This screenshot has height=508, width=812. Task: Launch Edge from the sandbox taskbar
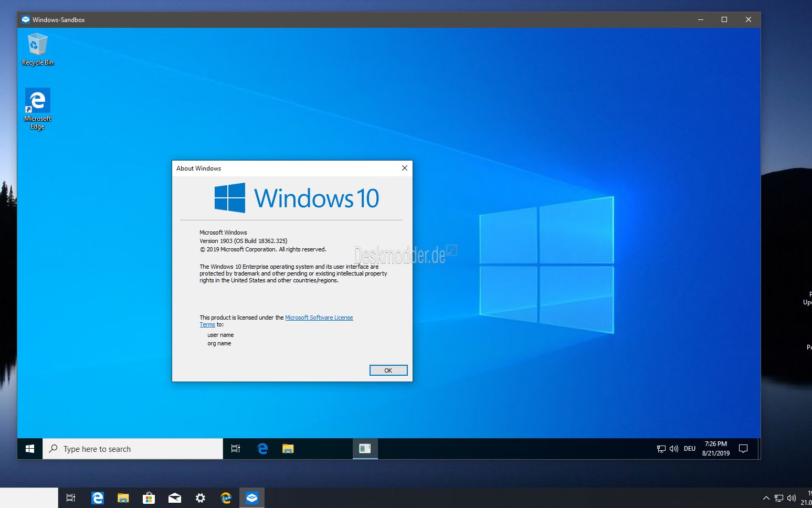(262, 449)
